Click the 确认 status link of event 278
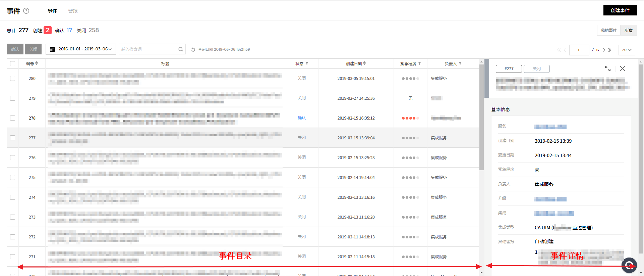Image resolution: width=644 pixels, height=276 pixels. click(301, 118)
